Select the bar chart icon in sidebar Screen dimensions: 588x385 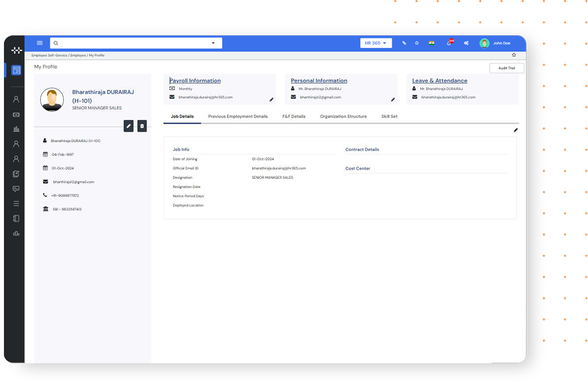point(16,234)
